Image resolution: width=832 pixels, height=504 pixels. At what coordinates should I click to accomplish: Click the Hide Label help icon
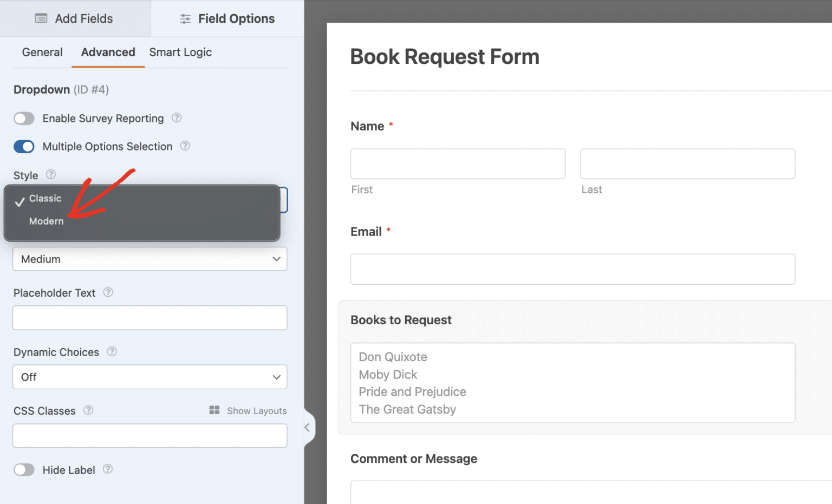tap(108, 470)
